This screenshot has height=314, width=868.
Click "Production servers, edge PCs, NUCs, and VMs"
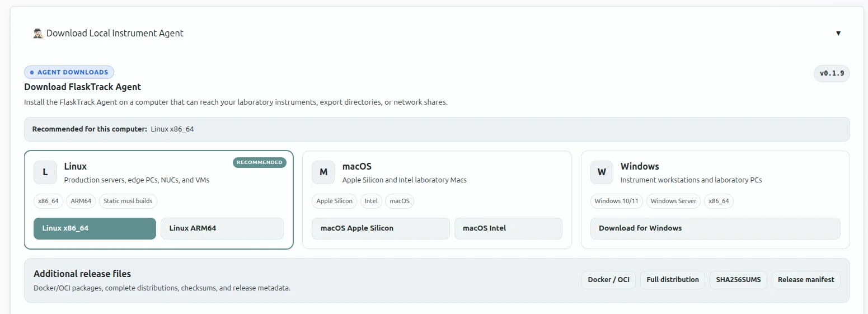tap(137, 180)
